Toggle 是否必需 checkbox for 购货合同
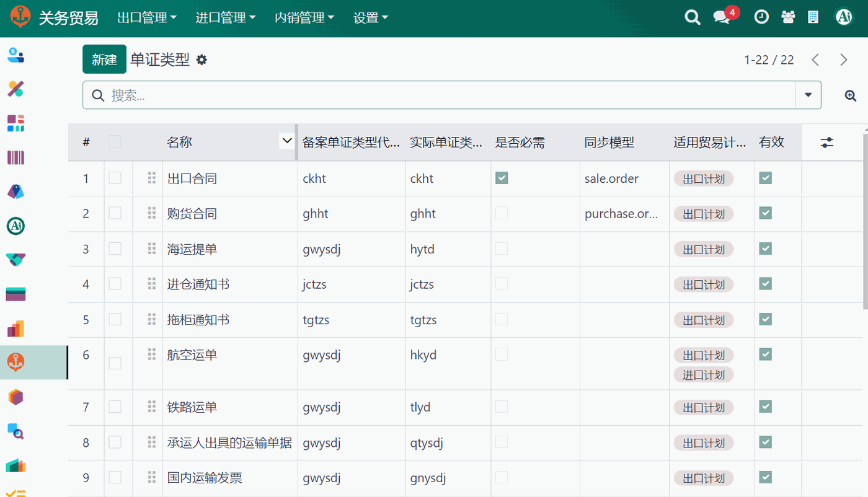 click(502, 213)
